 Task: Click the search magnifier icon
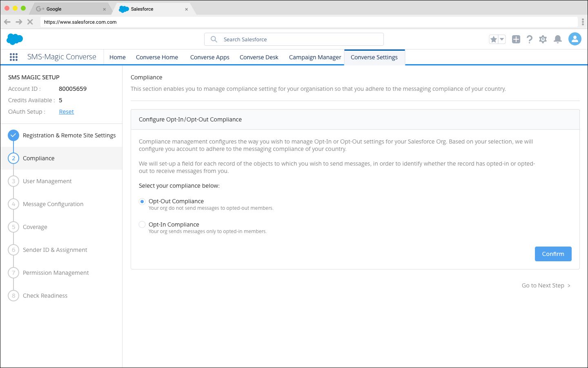[x=214, y=39]
